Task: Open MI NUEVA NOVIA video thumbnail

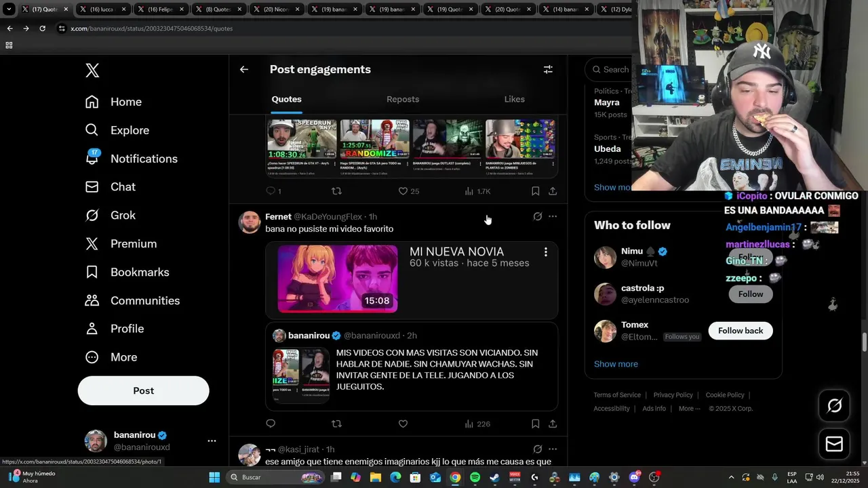Action: tap(338, 279)
